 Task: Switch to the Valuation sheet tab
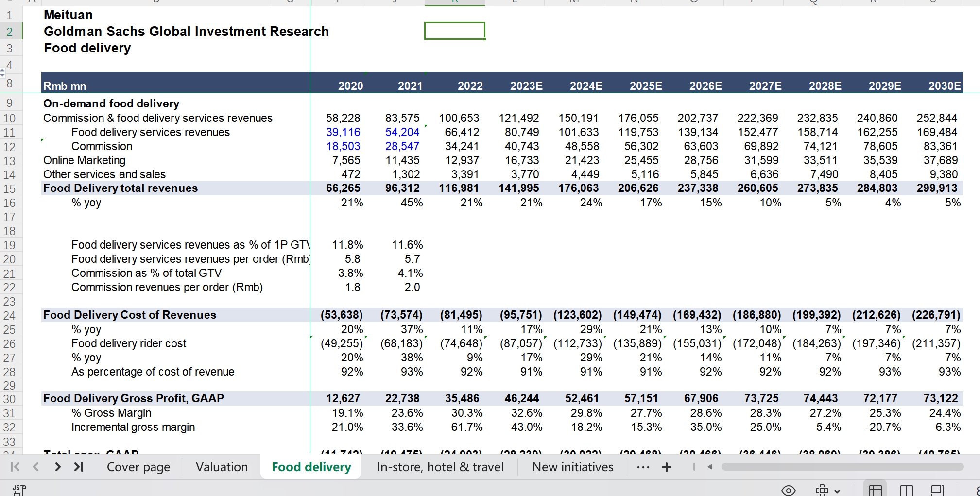222,467
